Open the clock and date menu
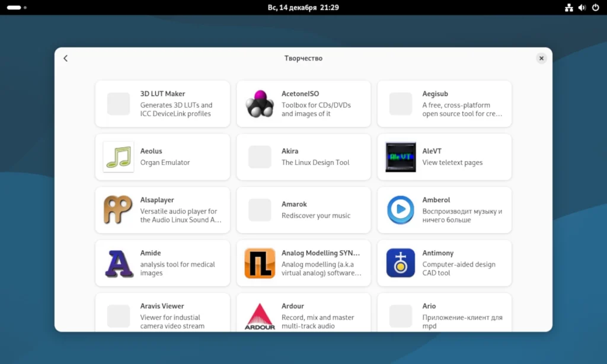Image resolution: width=607 pixels, height=364 pixels. point(303,7)
